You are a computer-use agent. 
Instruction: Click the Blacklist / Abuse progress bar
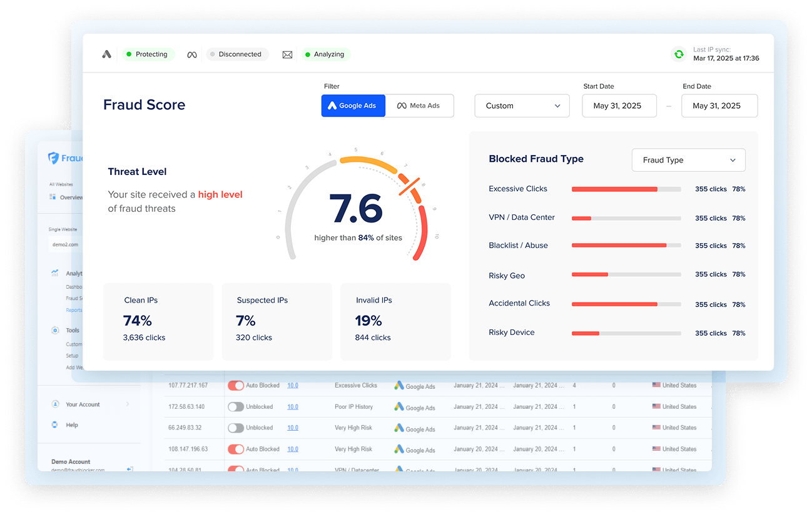pyautogui.click(x=626, y=246)
